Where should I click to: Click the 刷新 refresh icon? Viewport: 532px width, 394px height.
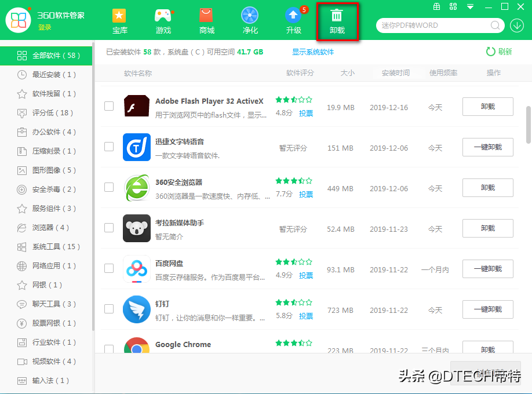pyautogui.click(x=491, y=52)
